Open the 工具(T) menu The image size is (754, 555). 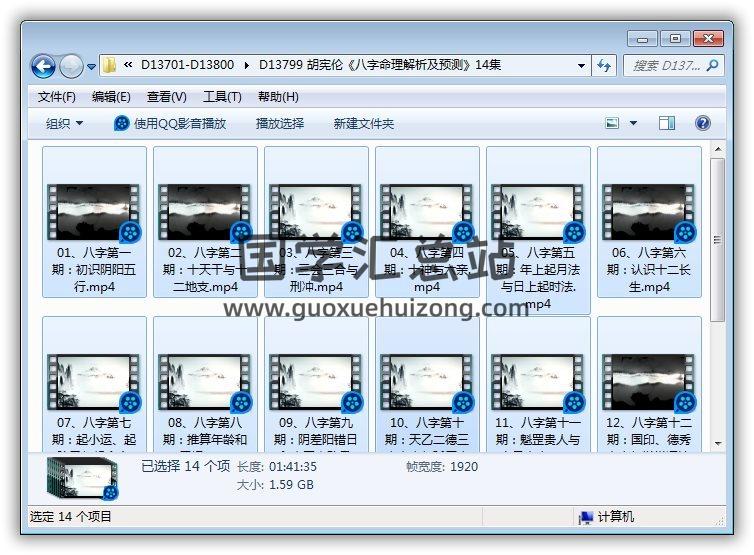click(222, 97)
